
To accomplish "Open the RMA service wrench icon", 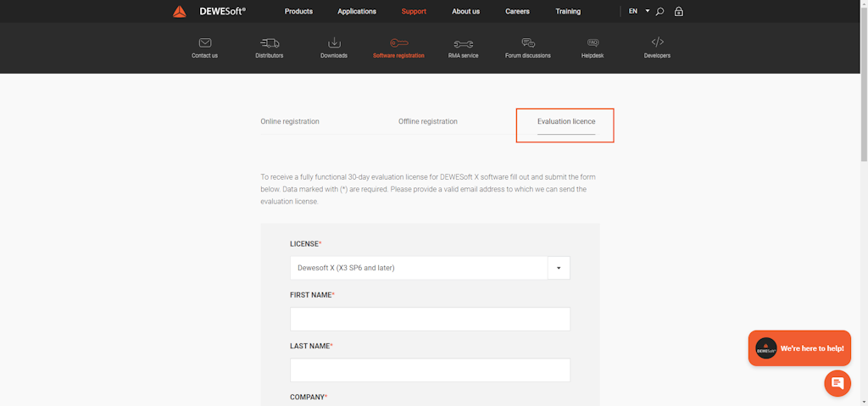I will (464, 43).
